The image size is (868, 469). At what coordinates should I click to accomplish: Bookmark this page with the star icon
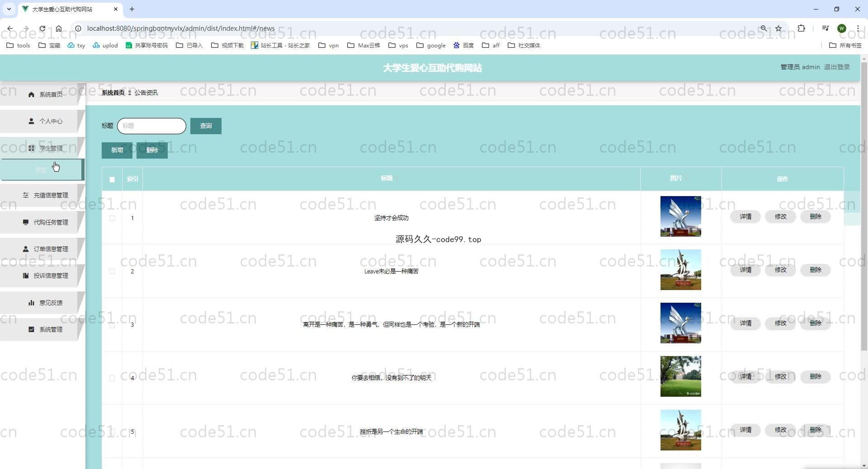point(778,28)
